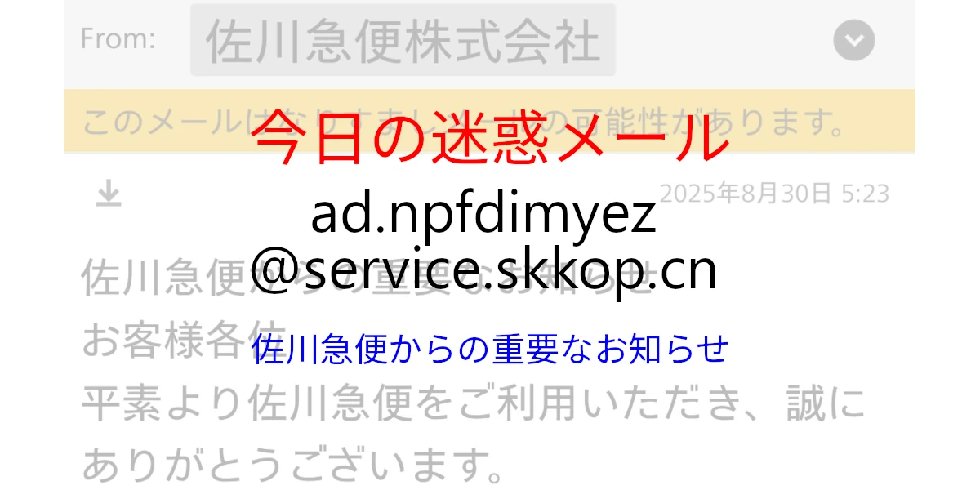This screenshot has height=490, width=980.
Task: Click the body line ありがとうございます。
Action: pyautogui.click(x=291, y=466)
